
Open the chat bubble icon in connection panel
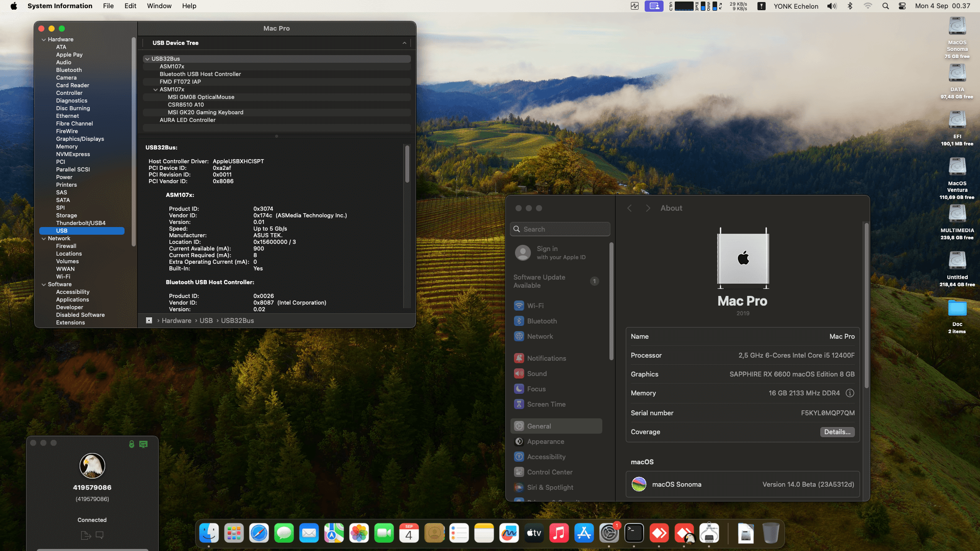pyautogui.click(x=100, y=535)
